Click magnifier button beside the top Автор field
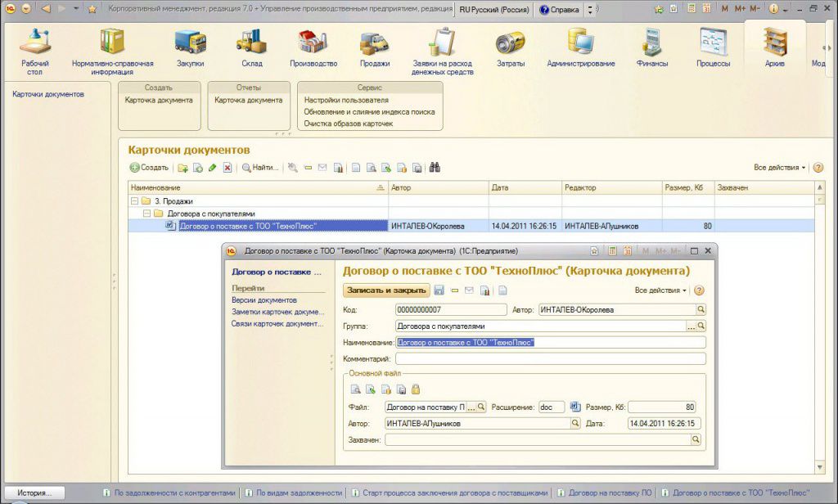This screenshot has height=504, width=838. click(701, 309)
